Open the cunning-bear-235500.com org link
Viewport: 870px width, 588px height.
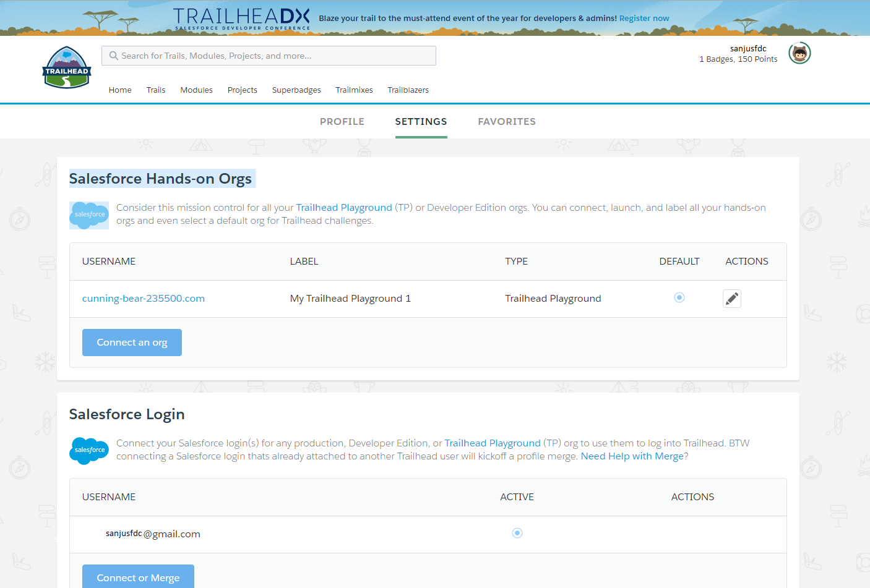pos(143,298)
